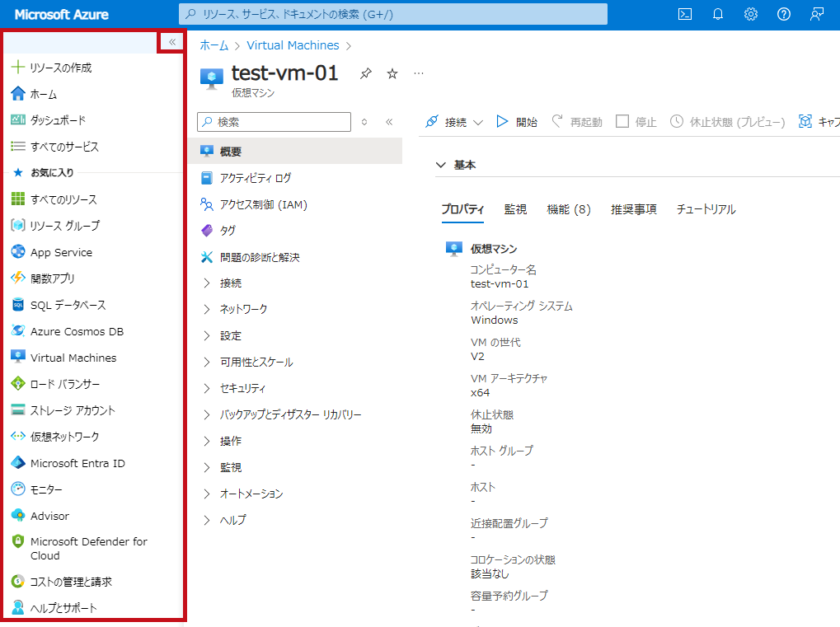Screen dimensions: 840x627
Task: Open the notifications bell
Action: tap(718, 15)
